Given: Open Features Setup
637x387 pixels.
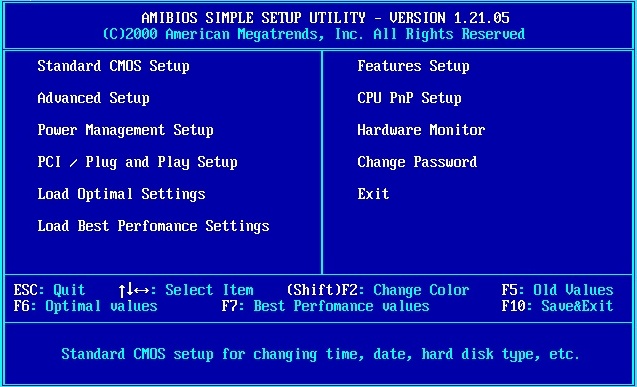Looking at the screenshot, I should (414, 66).
